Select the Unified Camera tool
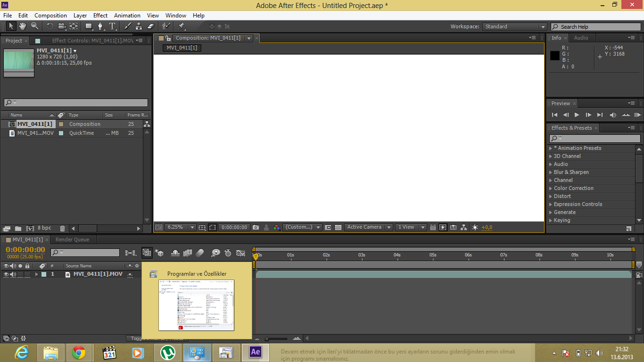This screenshot has width=644, height=362. point(62,26)
